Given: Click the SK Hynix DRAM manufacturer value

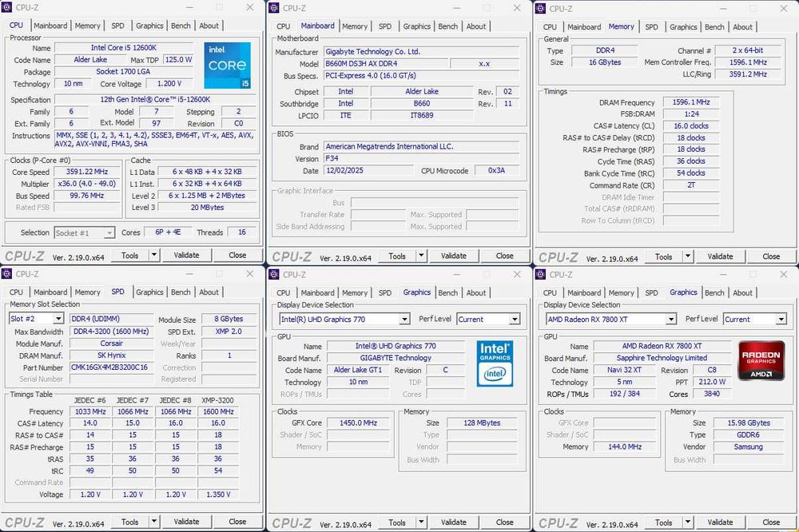Looking at the screenshot, I should (x=111, y=355).
